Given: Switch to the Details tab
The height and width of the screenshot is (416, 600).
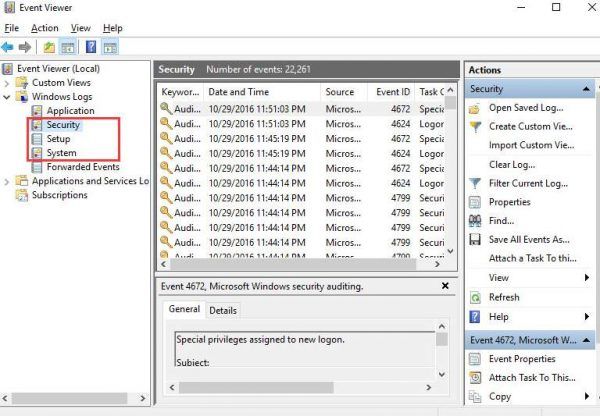Looking at the screenshot, I should click(223, 310).
